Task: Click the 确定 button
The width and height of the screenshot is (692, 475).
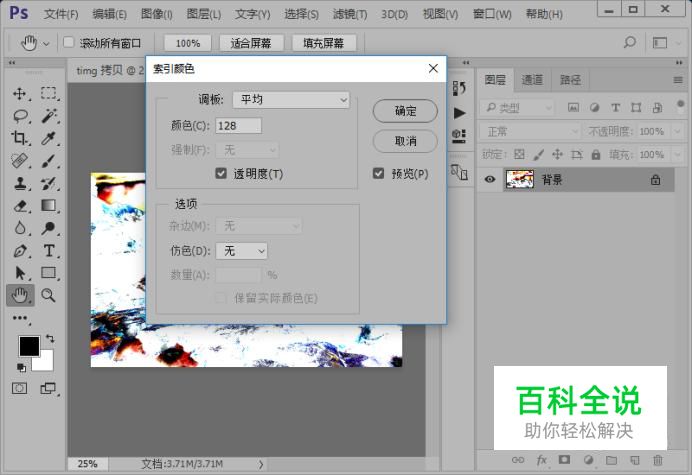Action: (x=405, y=111)
